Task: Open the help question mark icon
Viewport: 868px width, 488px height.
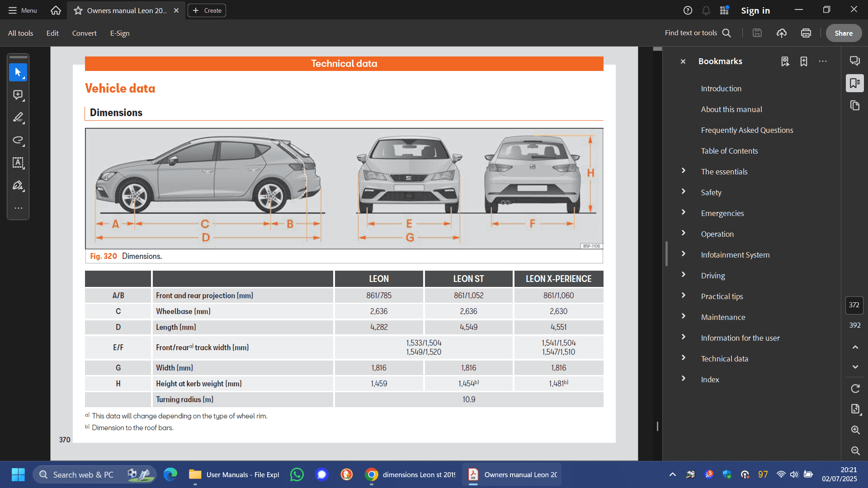Action: (688, 10)
